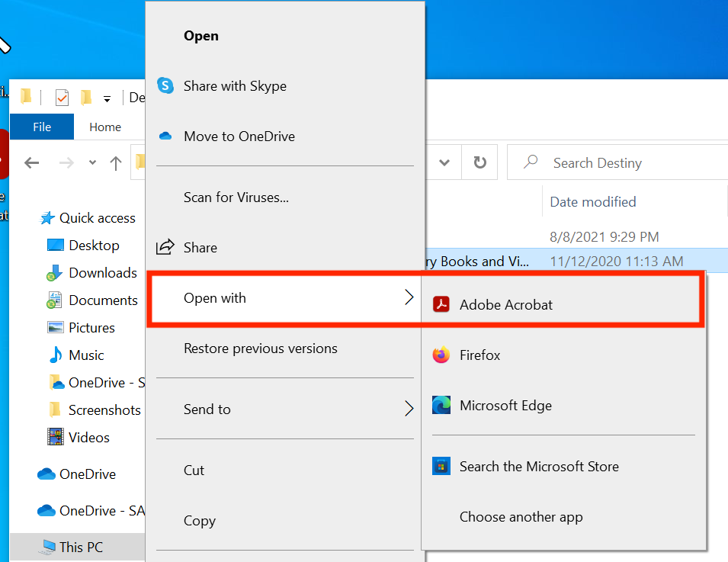Select Quick access in the navigation pane
Screen dimensions: 728x562
[x=98, y=218]
